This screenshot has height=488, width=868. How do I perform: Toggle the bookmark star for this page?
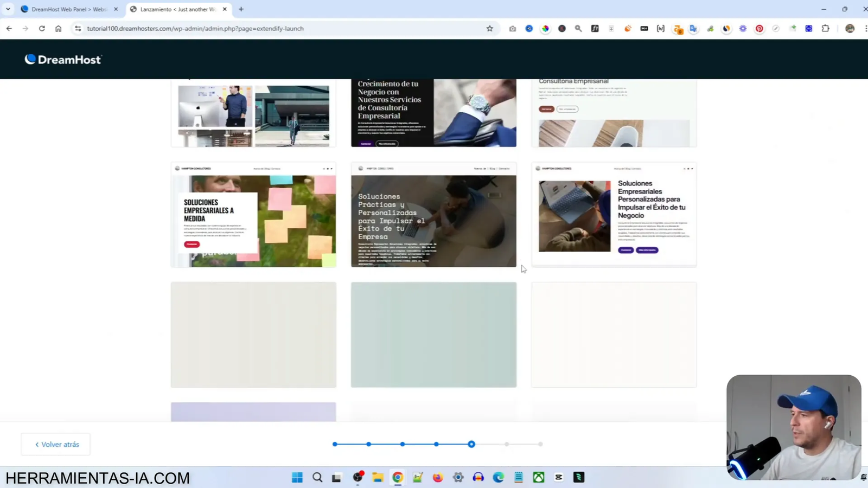[489, 28]
